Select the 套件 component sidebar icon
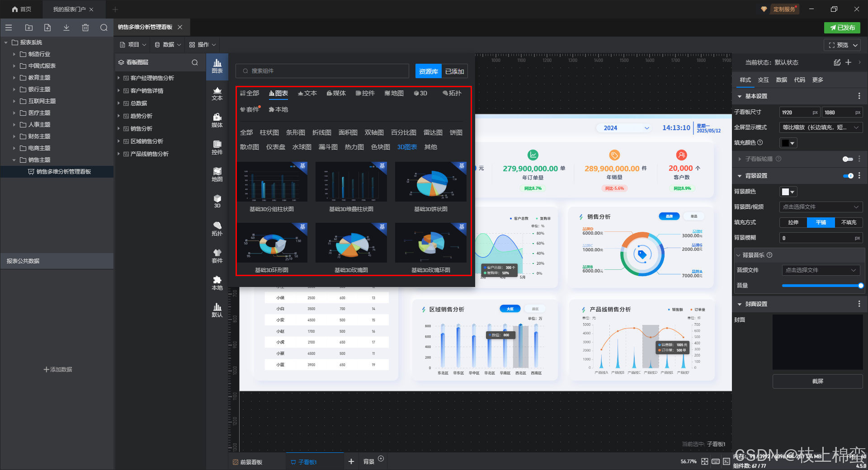Viewport: 868px width, 470px height. point(217,256)
